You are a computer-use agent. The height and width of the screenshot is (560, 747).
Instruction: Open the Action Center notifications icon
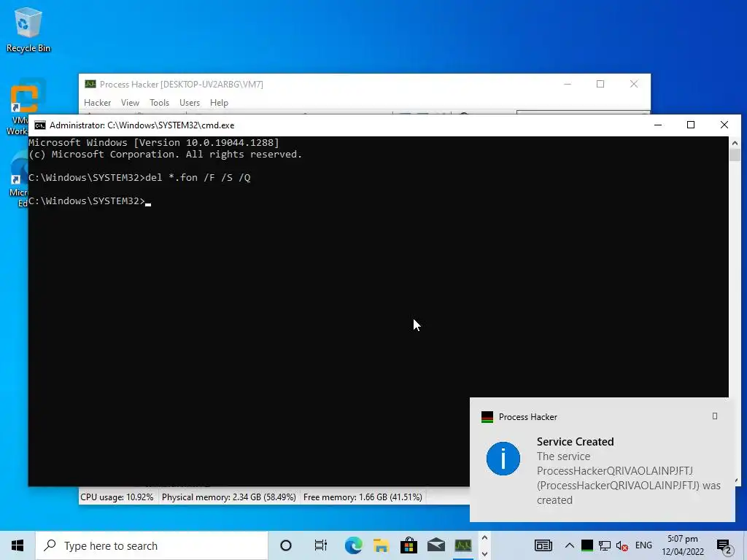724,546
